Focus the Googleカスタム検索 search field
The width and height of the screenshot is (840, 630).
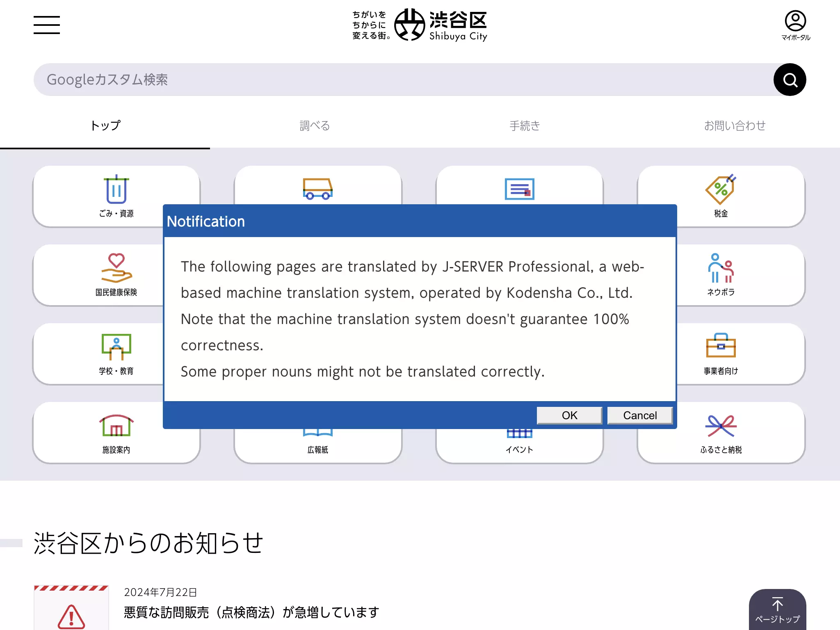click(x=404, y=80)
